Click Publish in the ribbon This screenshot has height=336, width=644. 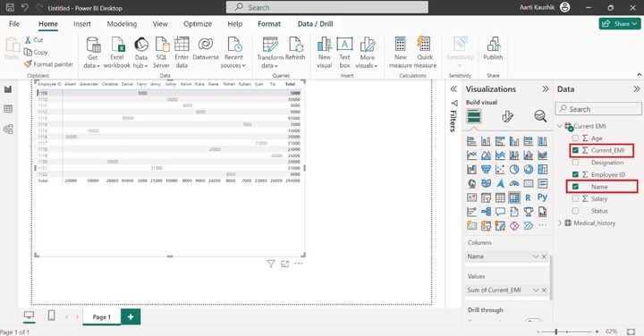(x=493, y=49)
